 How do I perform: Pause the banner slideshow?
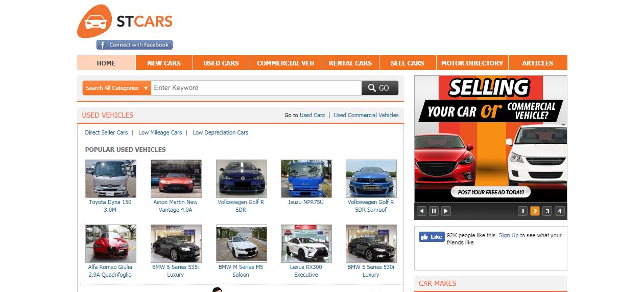434,211
